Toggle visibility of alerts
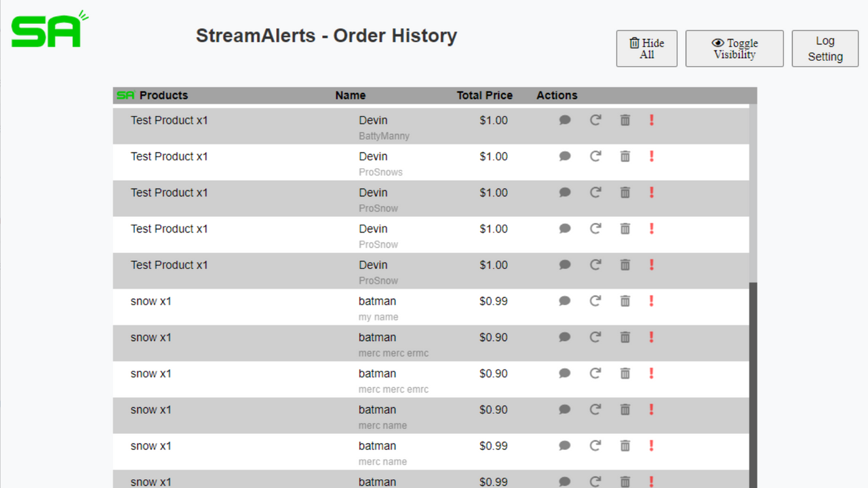This screenshot has height=488, width=868. click(x=734, y=48)
